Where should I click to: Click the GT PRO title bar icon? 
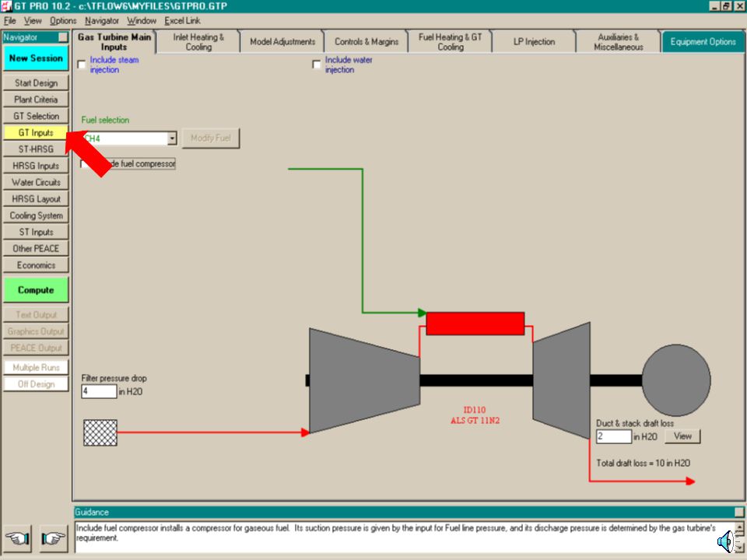pyautogui.click(x=6, y=6)
